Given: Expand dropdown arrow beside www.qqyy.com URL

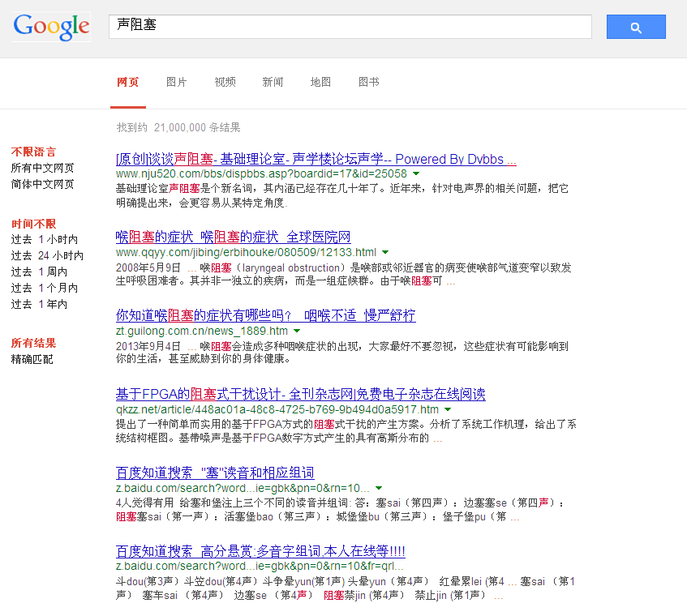Looking at the screenshot, I should (x=385, y=252).
